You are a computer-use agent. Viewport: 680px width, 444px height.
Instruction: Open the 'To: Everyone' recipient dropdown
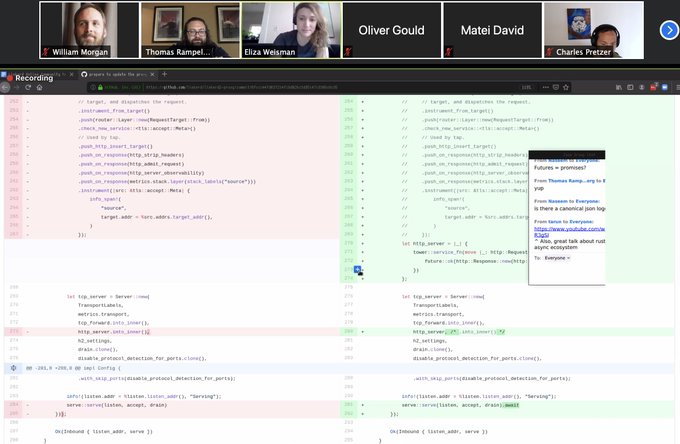(557, 258)
